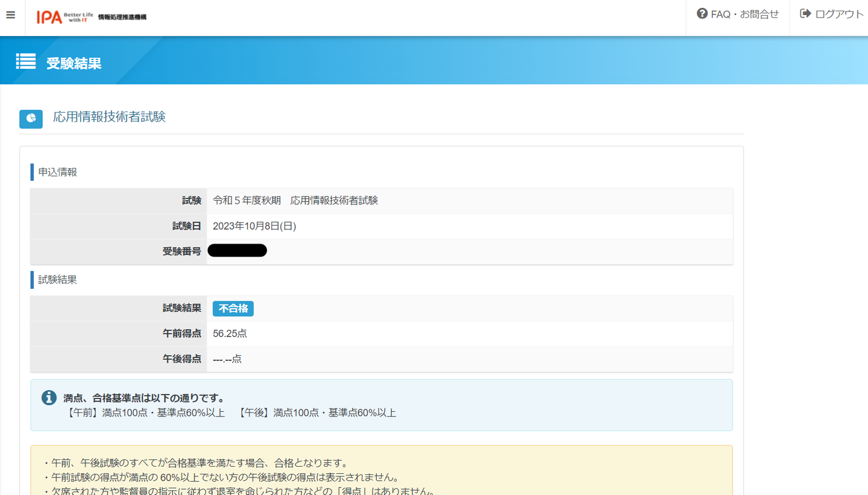The image size is (868, 495).
Task: Click the 試験日 row label
Action: click(x=187, y=227)
